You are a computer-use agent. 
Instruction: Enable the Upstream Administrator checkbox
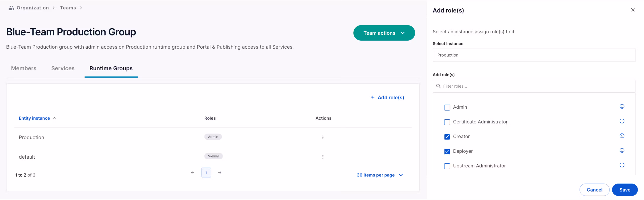coord(447,166)
